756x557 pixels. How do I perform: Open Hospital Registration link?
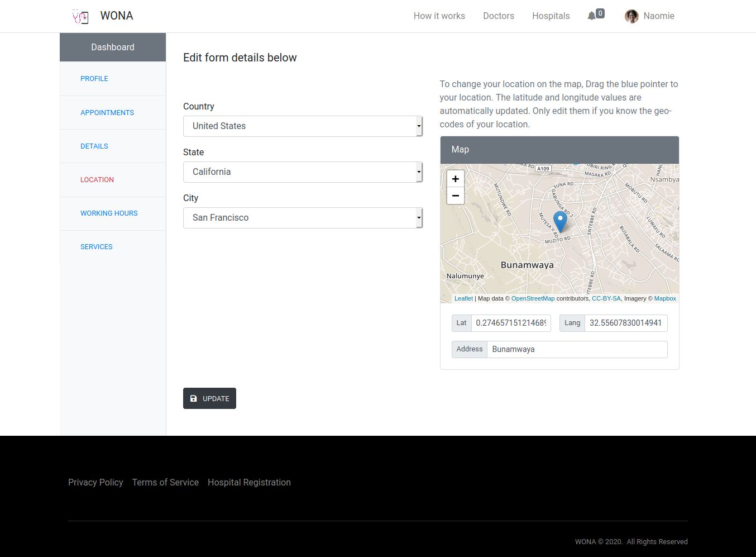coord(249,483)
